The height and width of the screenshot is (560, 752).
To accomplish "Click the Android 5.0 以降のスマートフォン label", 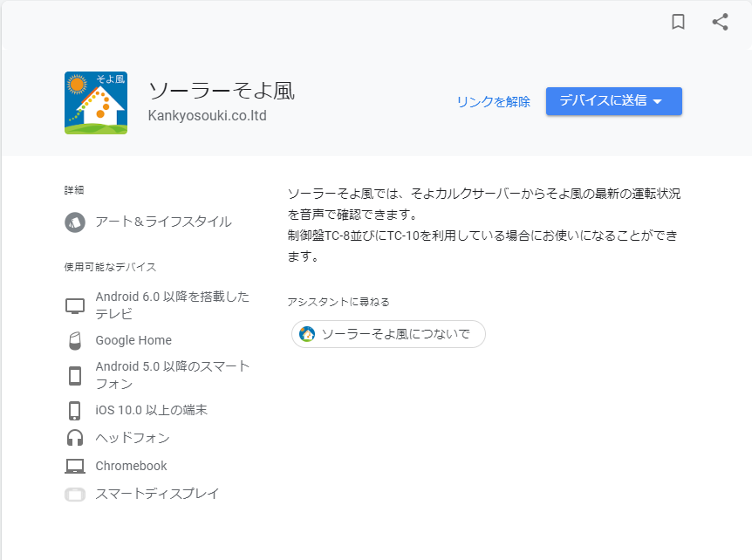I will coord(172,375).
